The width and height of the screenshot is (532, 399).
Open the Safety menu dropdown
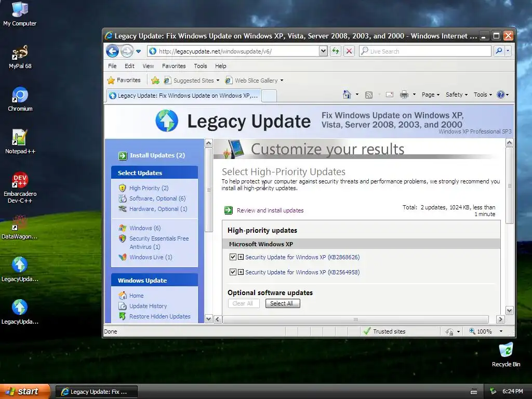pyautogui.click(x=456, y=95)
